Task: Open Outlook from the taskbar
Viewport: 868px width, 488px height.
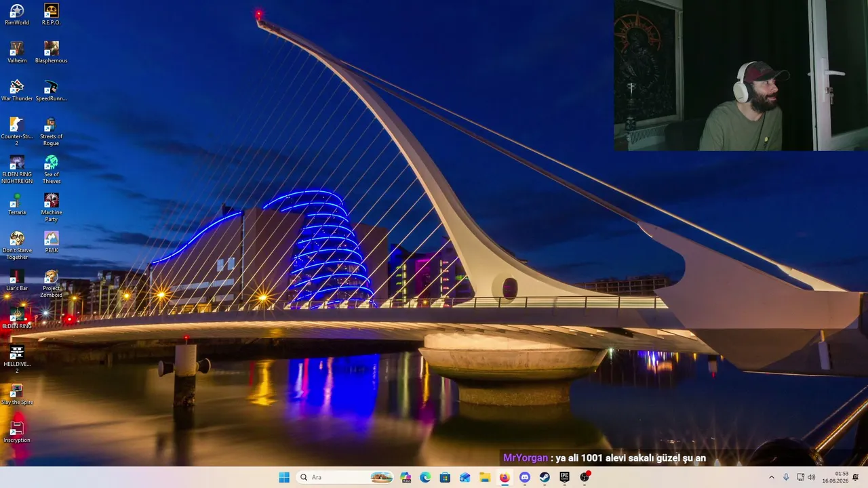Action: [465, 477]
